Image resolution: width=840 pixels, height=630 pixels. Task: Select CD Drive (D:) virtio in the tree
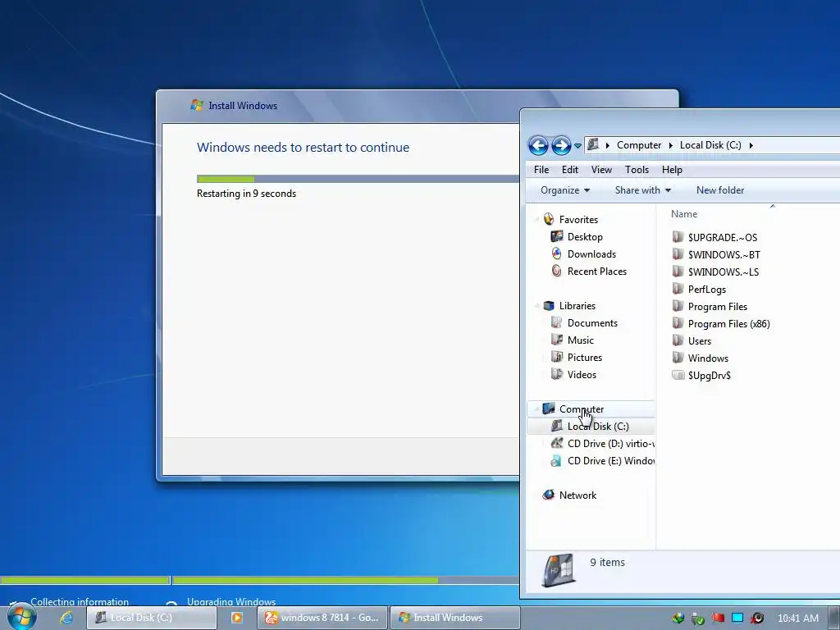pyautogui.click(x=602, y=444)
